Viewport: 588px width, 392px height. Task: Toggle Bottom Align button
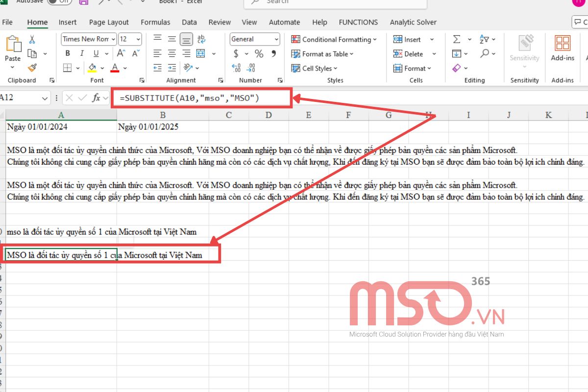coord(186,39)
